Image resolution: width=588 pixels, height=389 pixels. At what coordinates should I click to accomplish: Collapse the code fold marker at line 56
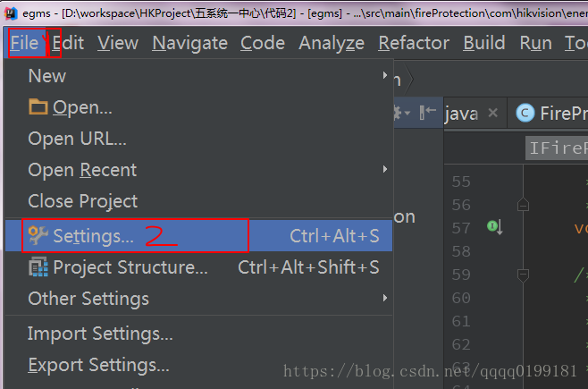(x=523, y=205)
